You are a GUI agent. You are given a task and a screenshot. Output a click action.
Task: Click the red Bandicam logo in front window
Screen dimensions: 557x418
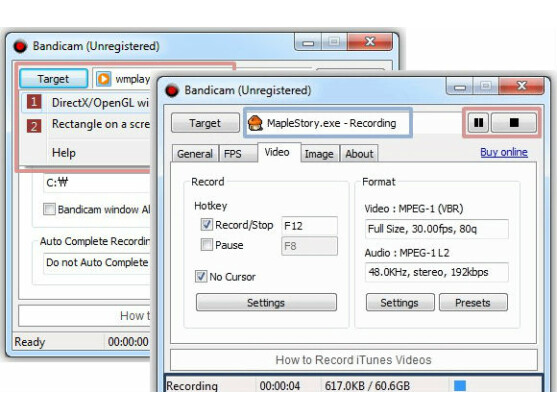pos(172,91)
